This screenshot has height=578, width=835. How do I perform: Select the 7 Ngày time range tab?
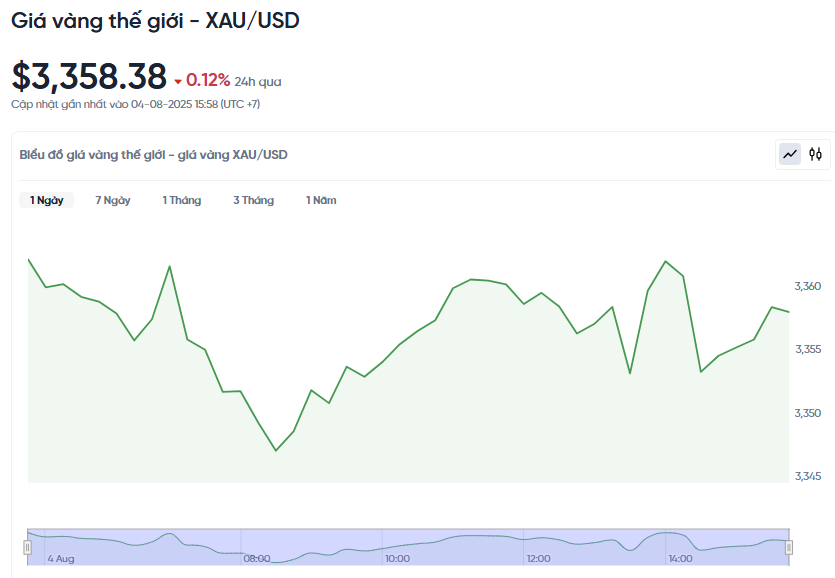coord(113,200)
